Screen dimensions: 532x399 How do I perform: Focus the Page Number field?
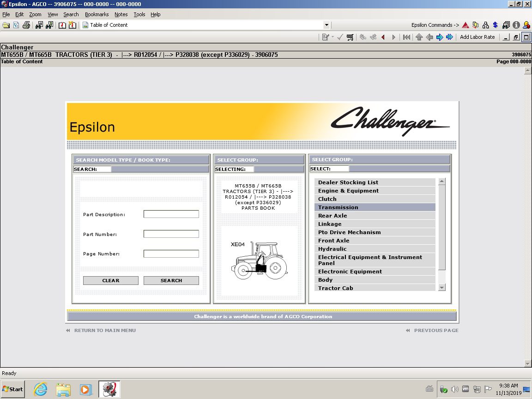(x=171, y=254)
